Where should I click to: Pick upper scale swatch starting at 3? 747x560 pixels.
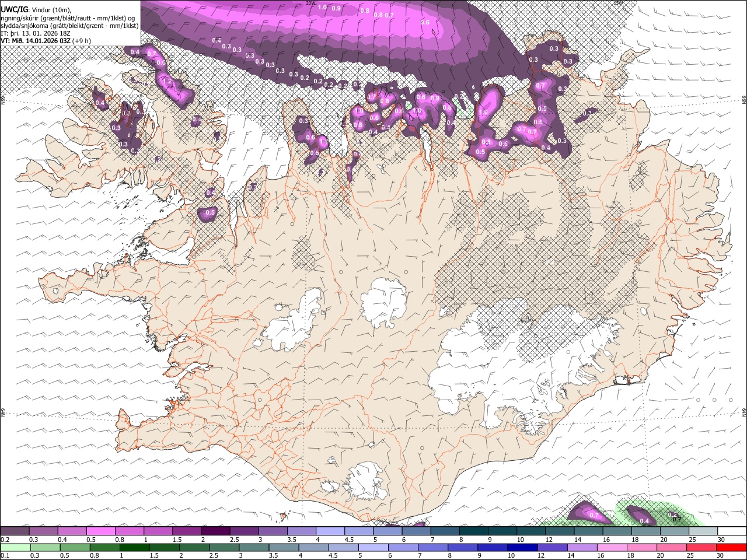[272, 531]
